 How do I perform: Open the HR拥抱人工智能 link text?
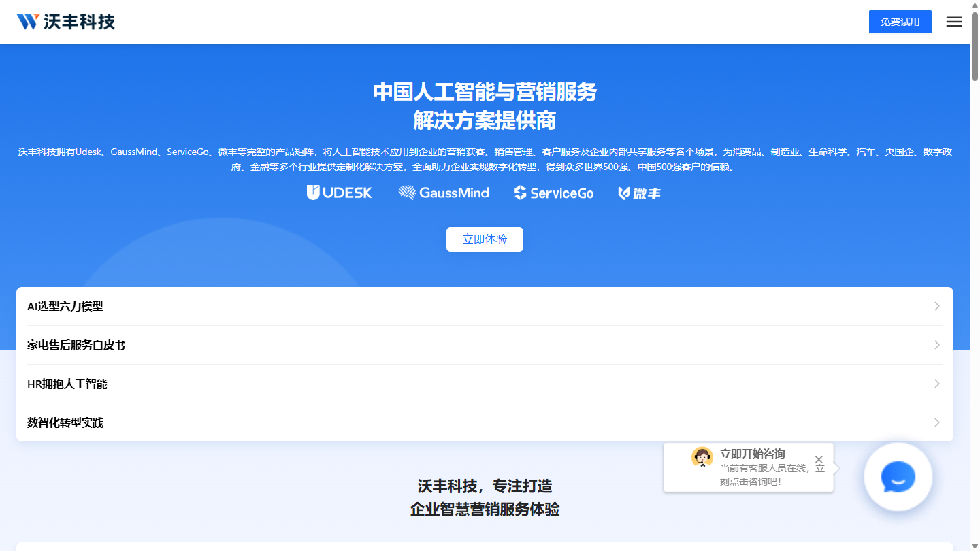click(67, 384)
